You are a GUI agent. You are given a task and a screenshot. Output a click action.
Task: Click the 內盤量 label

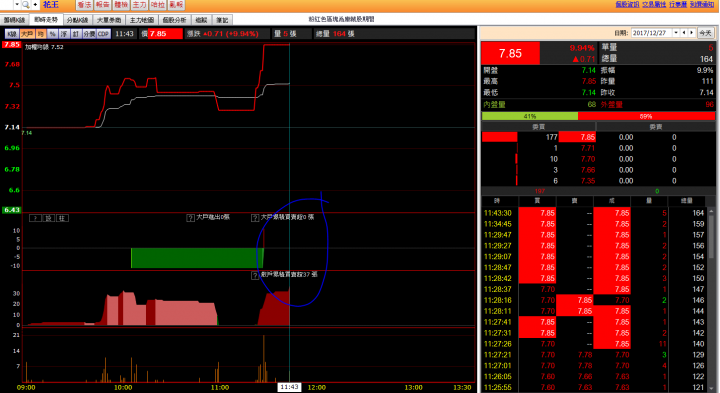click(494, 105)
